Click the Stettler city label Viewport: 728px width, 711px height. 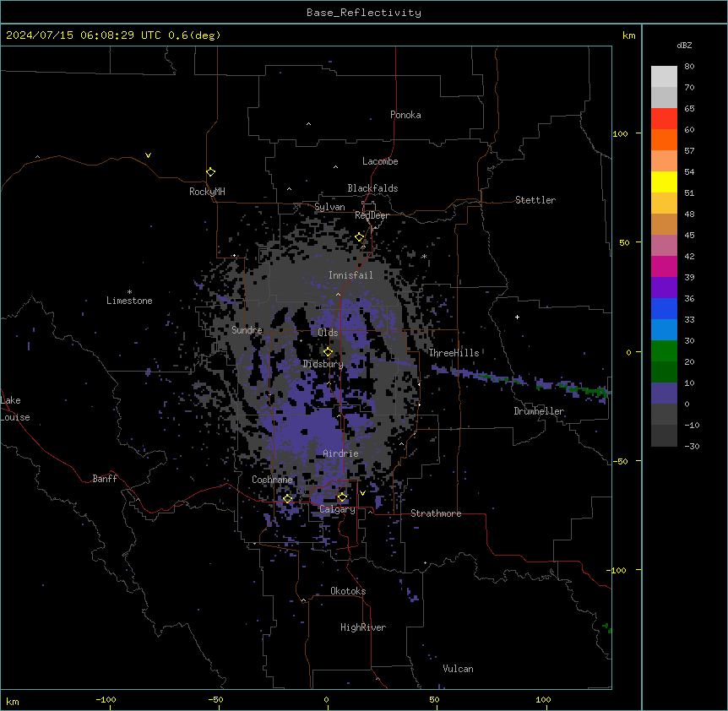(535, 200)
